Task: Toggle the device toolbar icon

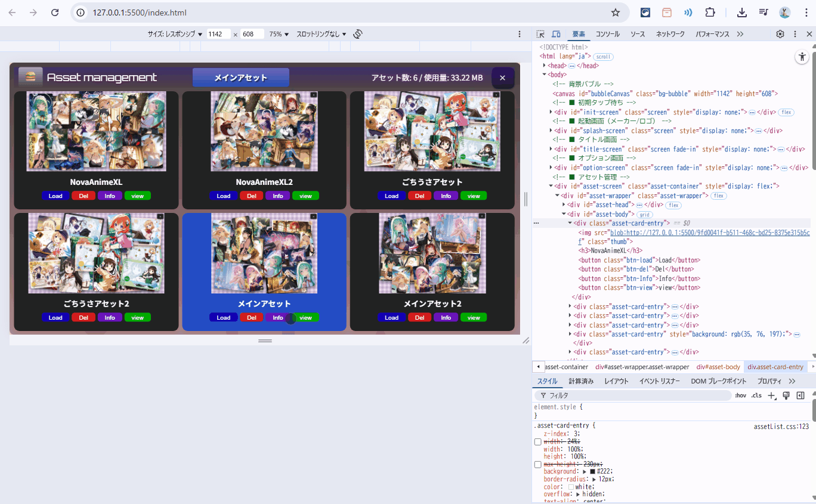Action: 556,35
